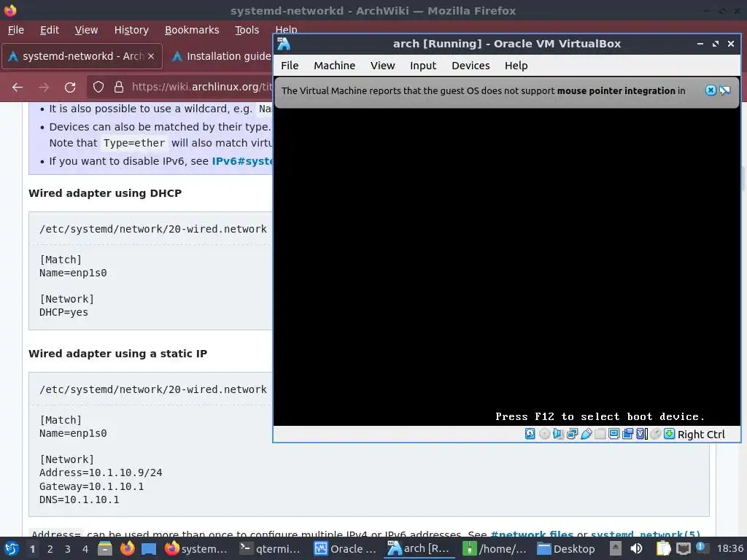Click the don't-show-again icon on the notification
747x560 pixels.
(725, 90)
